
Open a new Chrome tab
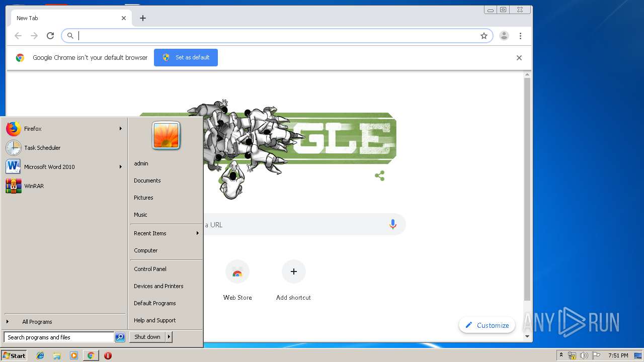pos(143,18)
